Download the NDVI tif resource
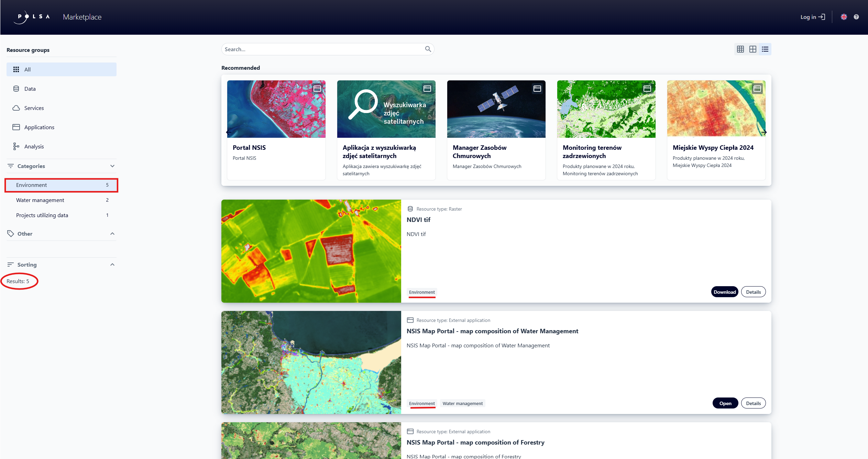 click(724, 291)
